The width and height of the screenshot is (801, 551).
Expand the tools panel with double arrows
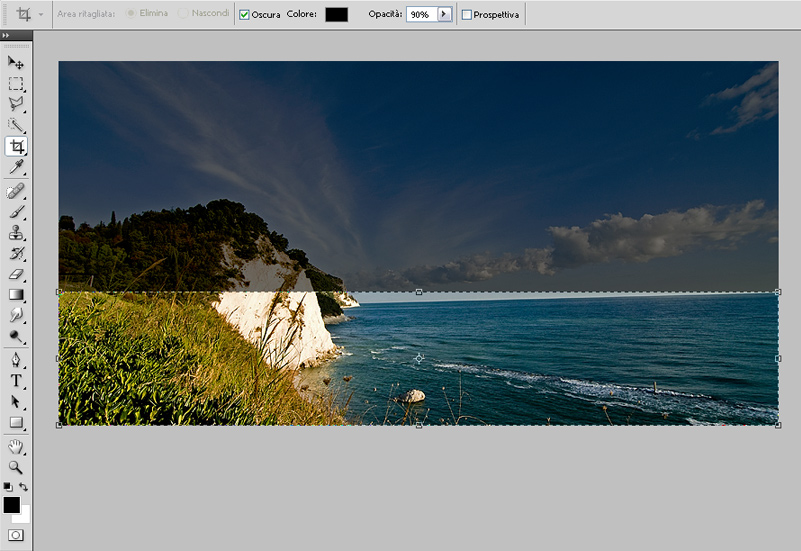pyautogui.click(x=7, y=36)
